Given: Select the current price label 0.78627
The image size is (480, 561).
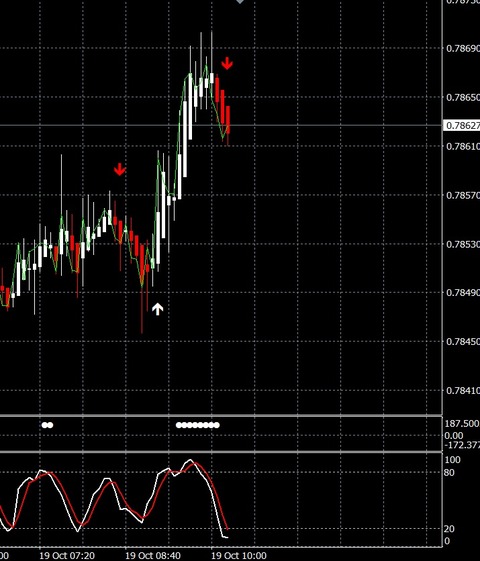Looking at the screenshot, I should click(x=462, y=125).
